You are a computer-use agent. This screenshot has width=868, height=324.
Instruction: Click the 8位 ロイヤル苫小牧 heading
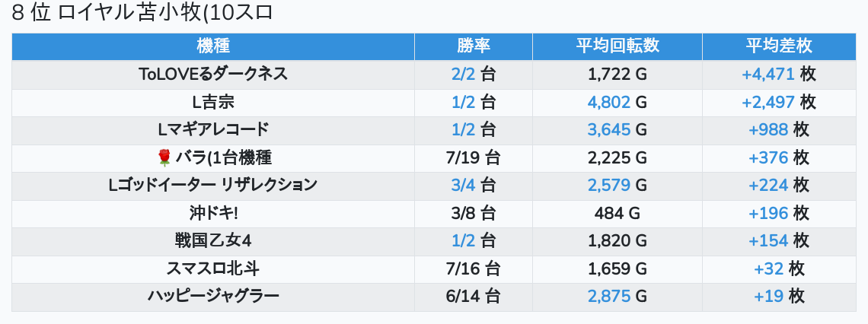point(142,13)
